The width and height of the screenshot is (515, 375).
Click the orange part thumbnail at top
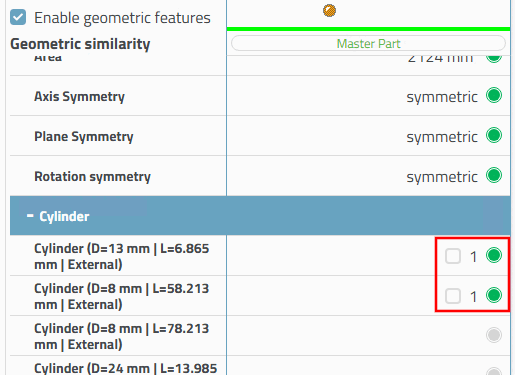tap(329, 10)
